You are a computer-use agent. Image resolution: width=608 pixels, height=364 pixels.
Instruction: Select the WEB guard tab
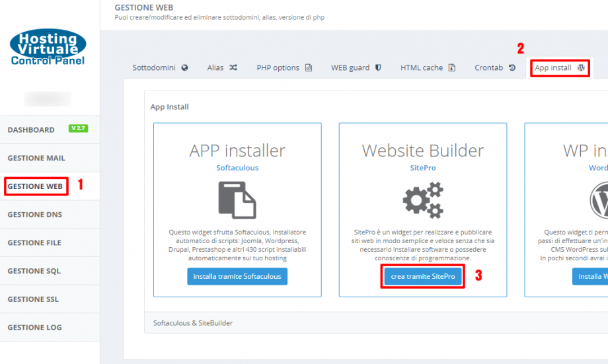pos(356,68)
